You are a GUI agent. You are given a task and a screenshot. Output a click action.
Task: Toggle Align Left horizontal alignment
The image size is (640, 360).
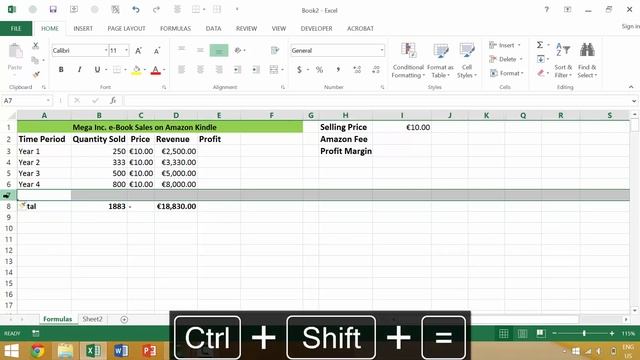coord(182,70)
